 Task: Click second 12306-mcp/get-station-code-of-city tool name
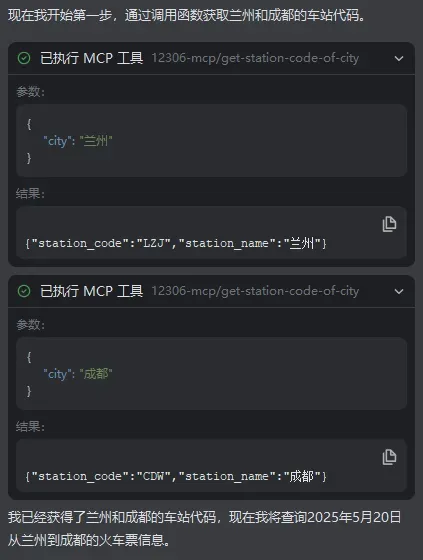coord(255,291)
